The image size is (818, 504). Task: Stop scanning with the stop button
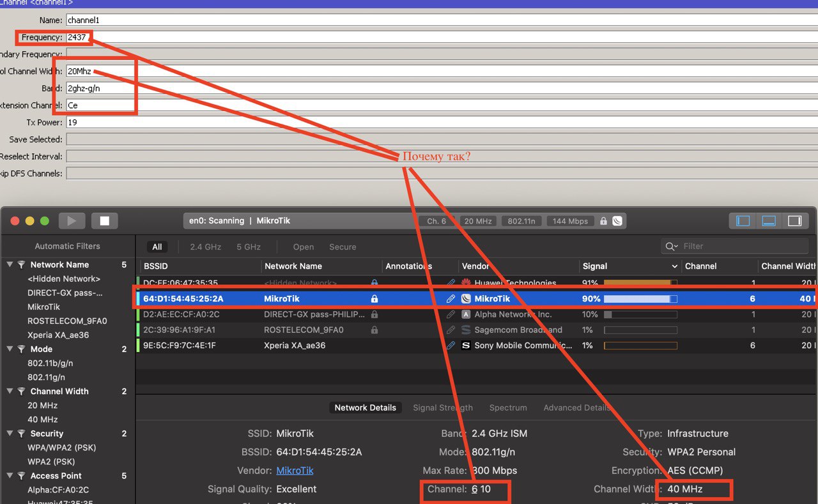point(104,221)
